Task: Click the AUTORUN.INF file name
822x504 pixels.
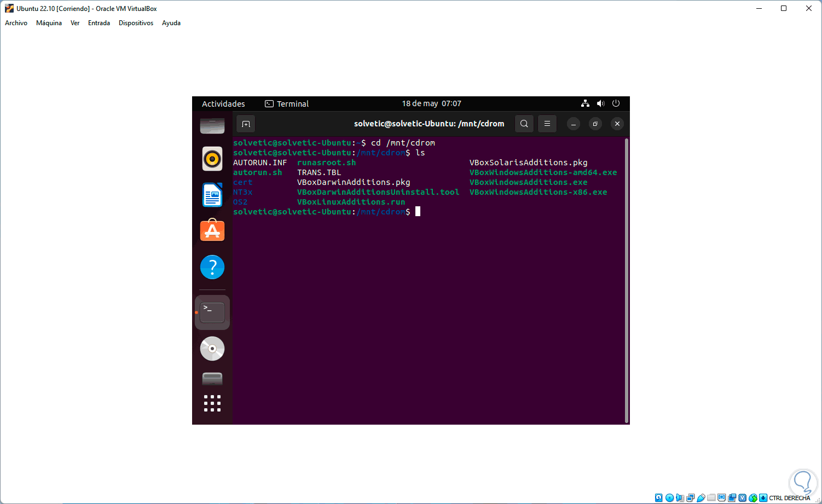Action: [260, 163]
